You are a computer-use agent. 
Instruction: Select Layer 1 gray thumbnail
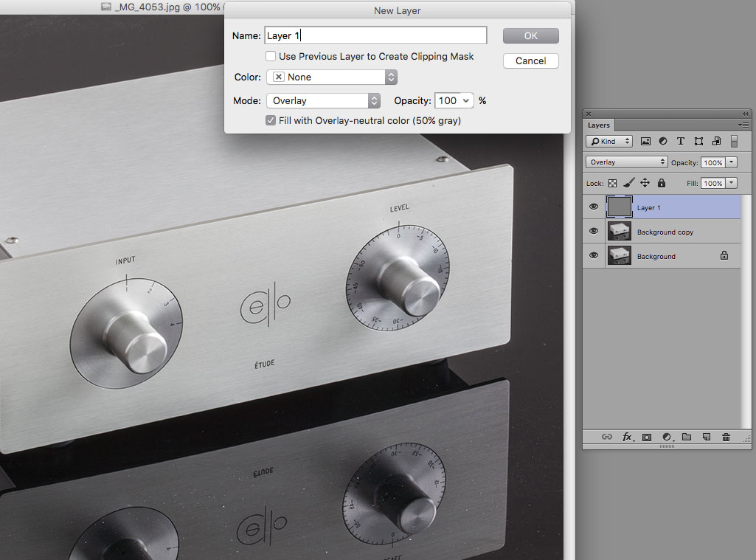pos(619,207)
